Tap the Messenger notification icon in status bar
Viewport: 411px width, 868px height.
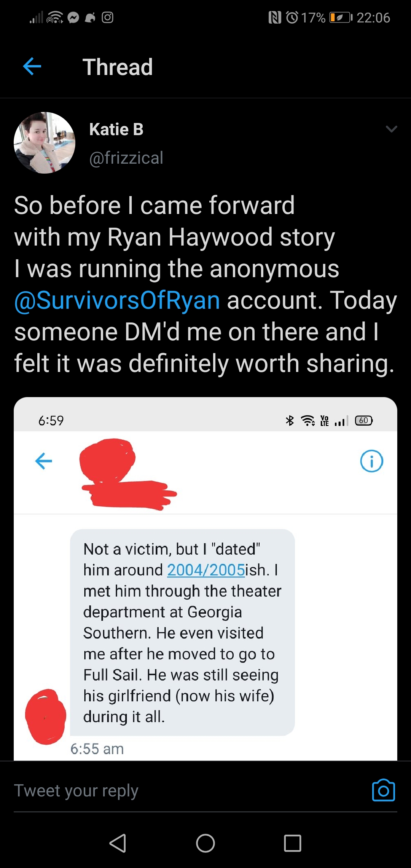click(73, 18)
